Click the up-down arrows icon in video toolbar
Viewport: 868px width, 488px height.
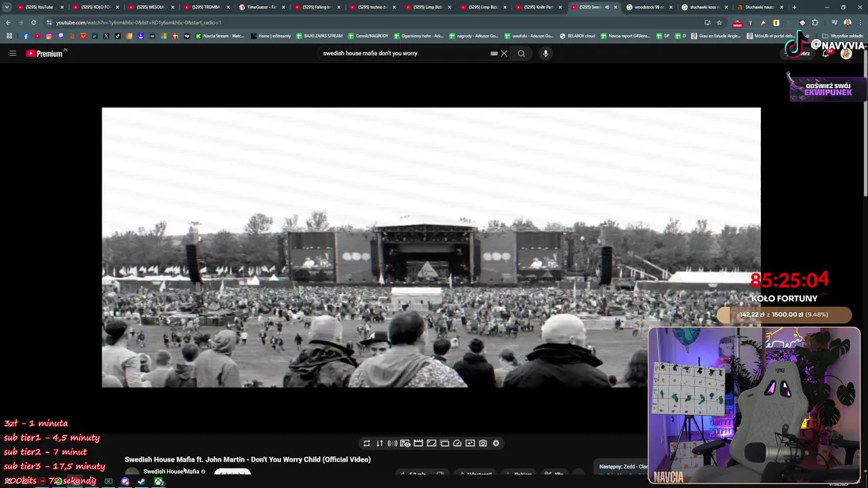pyautogui.click(x=380, y=443)
